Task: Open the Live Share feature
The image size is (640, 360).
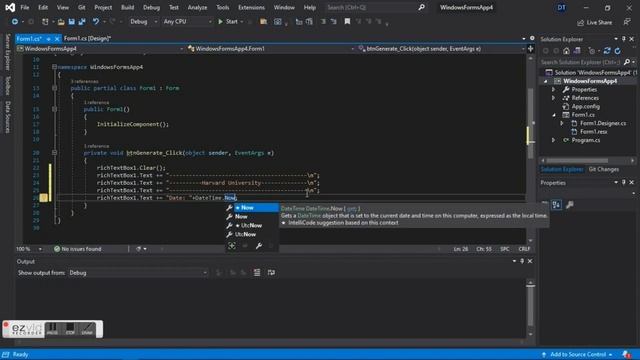Action: (x=595, y=22)
